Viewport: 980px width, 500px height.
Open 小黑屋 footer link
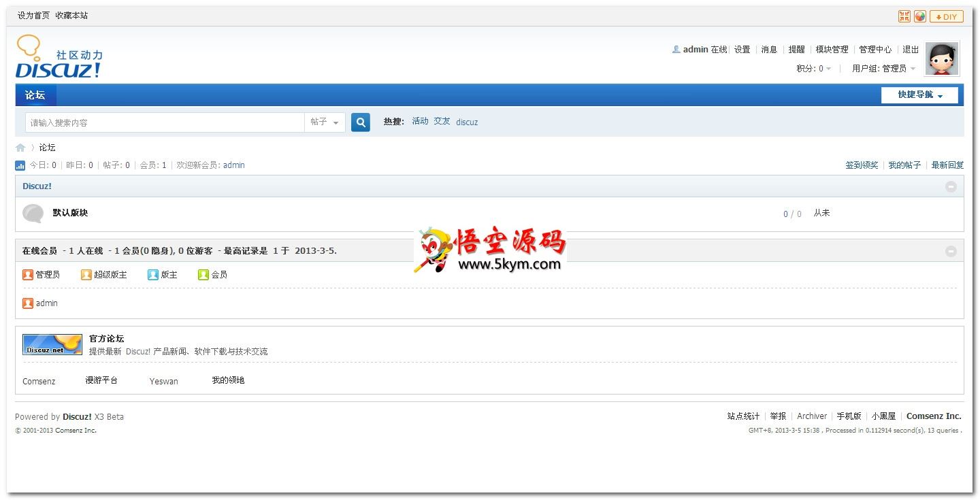pyautogui.click(x=883, y=416)
